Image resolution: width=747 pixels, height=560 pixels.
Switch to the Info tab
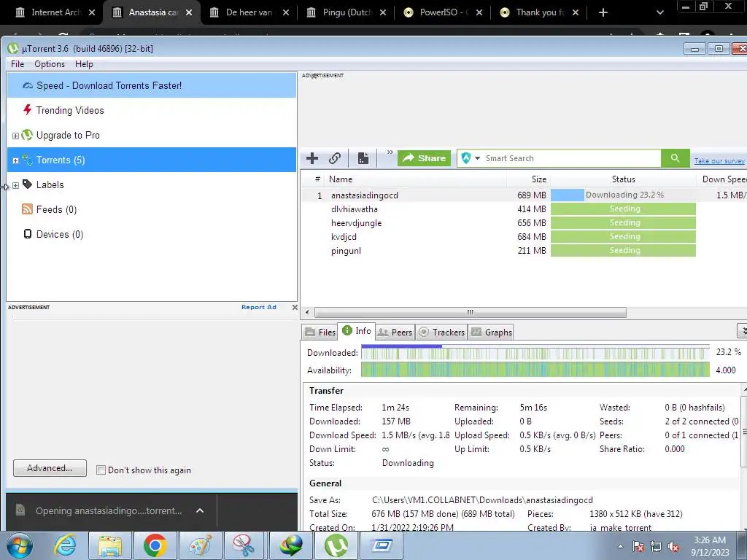pyautogui.click(x=356, y=330)
